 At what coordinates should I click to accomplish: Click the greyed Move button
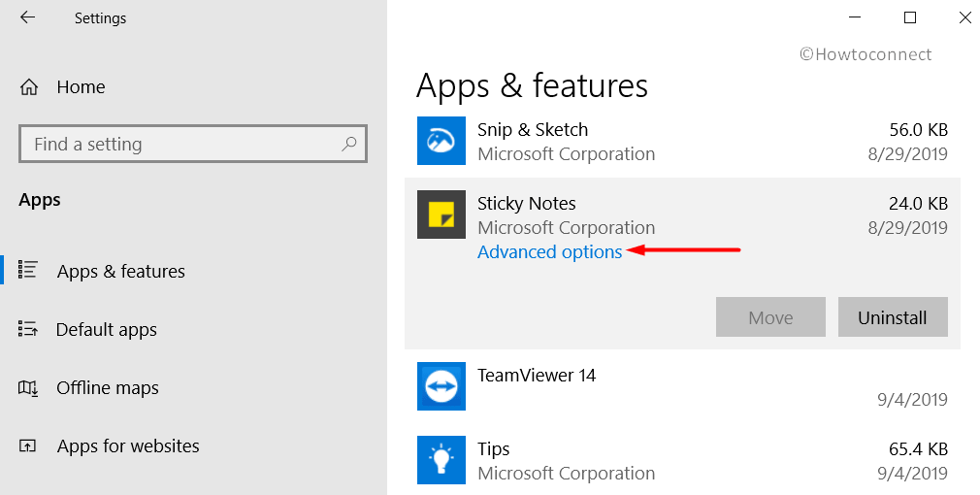click(770, 316)
